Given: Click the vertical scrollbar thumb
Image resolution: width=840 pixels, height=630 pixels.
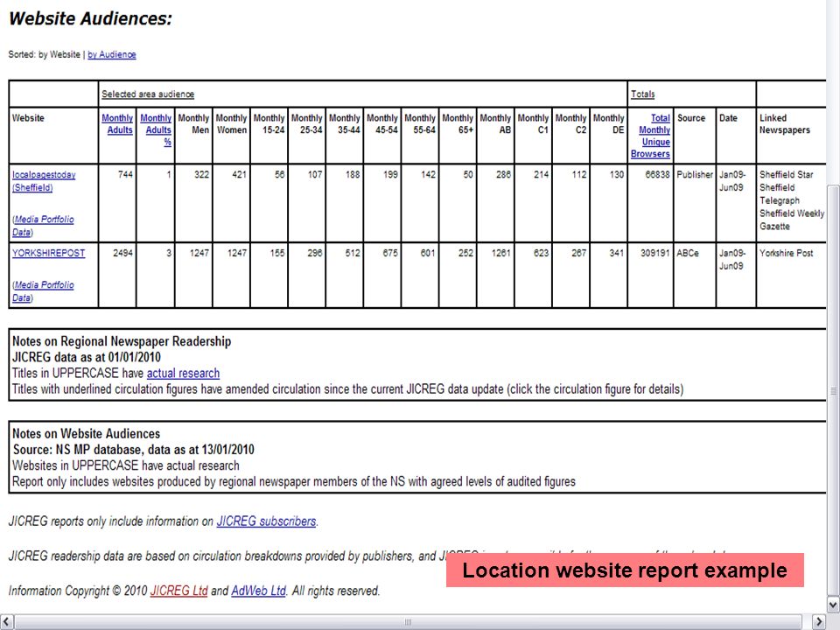Looking at the screenshot, I should coord(833,391).
